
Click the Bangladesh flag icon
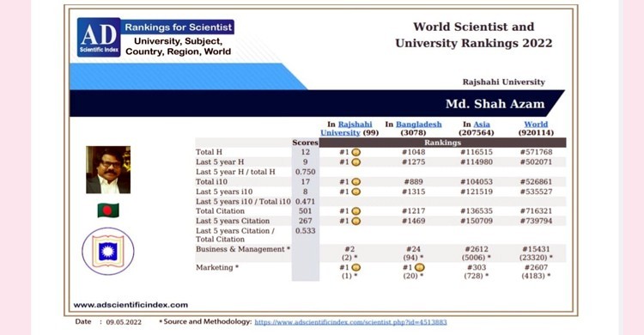[x=108, y=210]
